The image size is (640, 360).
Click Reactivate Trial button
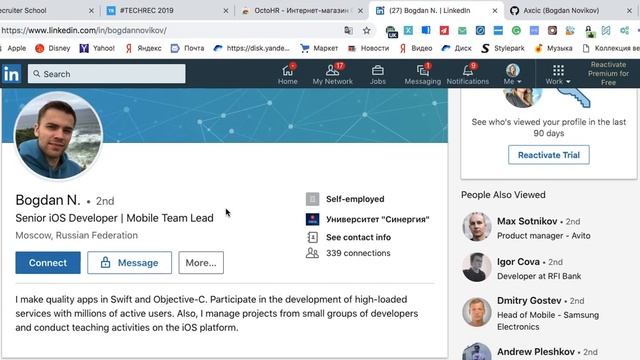coord(549,155)
